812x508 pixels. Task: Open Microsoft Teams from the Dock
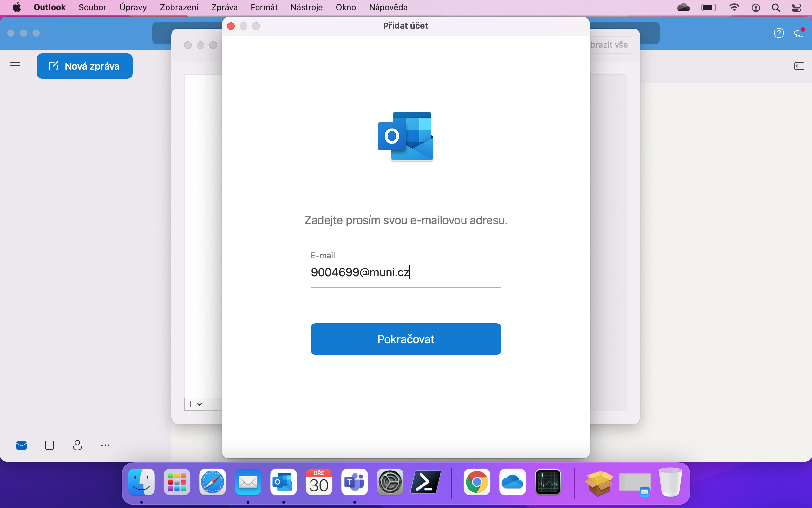355,482
